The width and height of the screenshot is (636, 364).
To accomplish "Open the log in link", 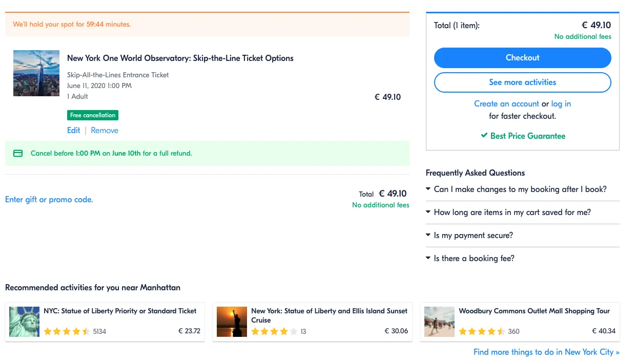I will pos(561,104).
